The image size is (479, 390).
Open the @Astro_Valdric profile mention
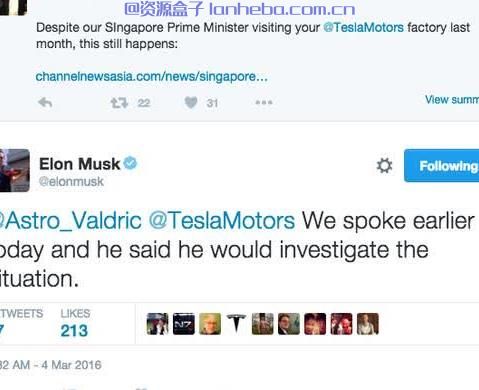[x=70, y=221]
